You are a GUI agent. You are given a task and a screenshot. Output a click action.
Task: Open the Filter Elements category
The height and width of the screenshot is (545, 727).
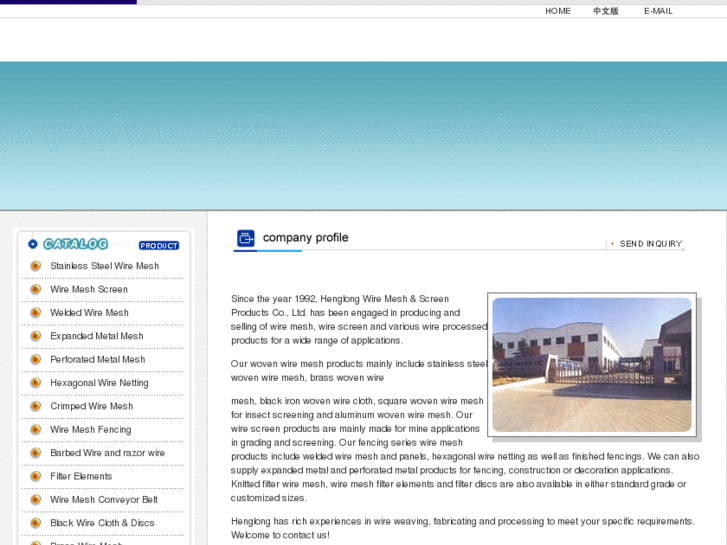pos(81,476)
